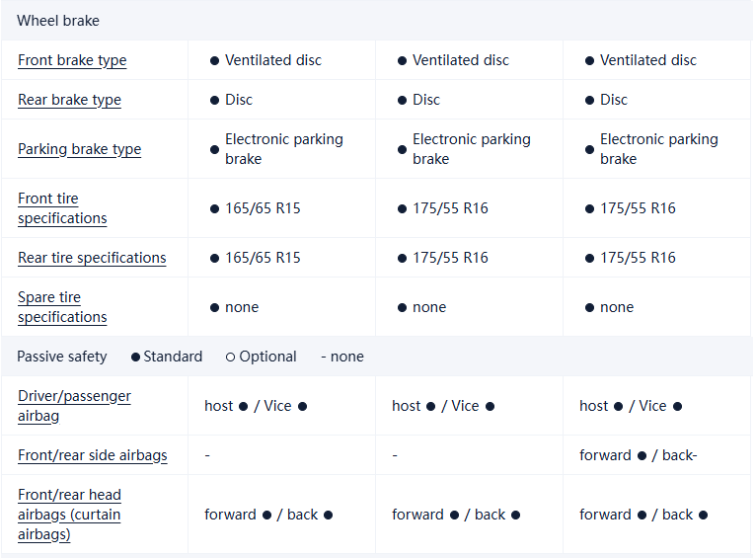Click the Front/rear side airbags link
The height and width of the screenshot is (558, 756).
click(x=93, y=455)
